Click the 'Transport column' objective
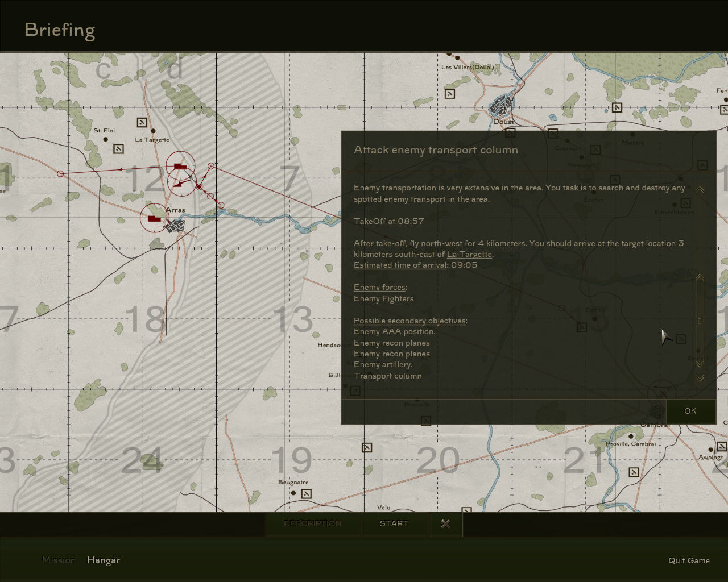 point(387,376)
